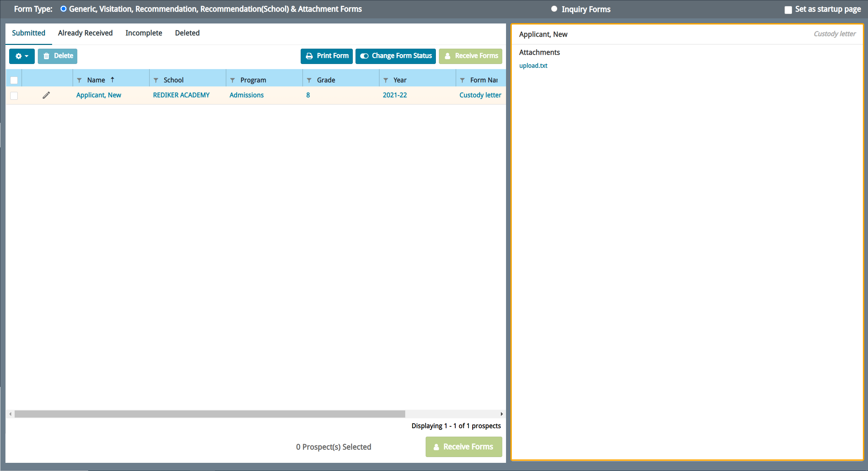
Task: Open the upload.txt attachment link
Action: pyautogui.click(x=533, y=66)
